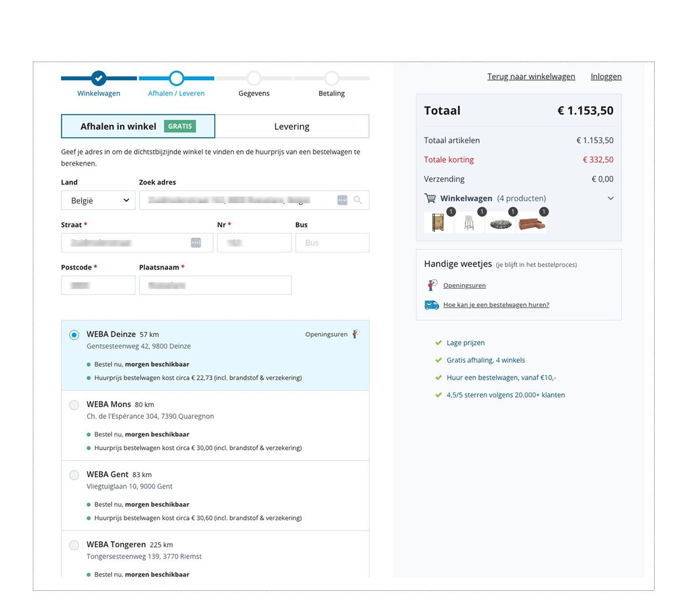The height and width of the screenshot is (616, 698).
Task: Open the cabinet product thumbnail in cart
Action: pos(438,222)
